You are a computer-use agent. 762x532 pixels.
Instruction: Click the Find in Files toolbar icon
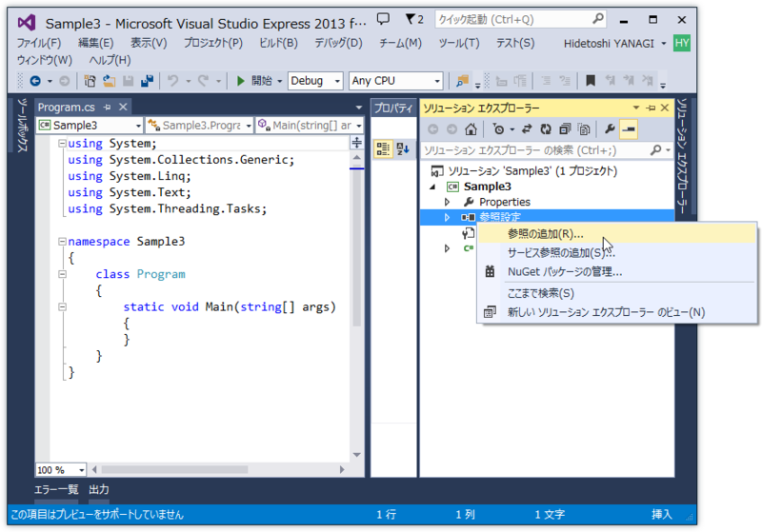462,81
